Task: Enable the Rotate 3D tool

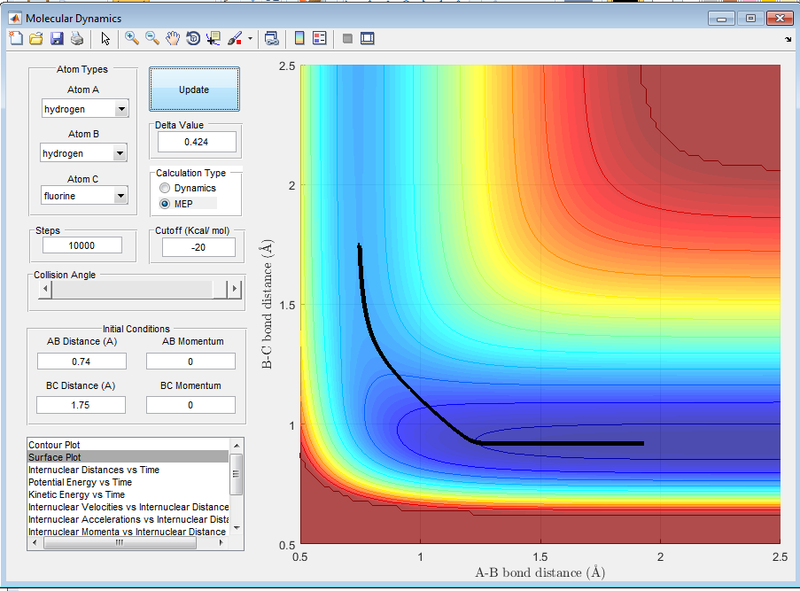Action: click(193, 38)
